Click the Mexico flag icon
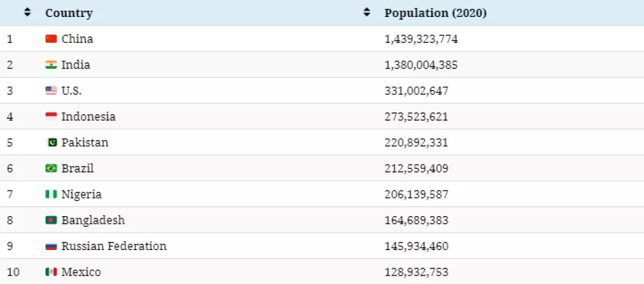 [51, 272]
